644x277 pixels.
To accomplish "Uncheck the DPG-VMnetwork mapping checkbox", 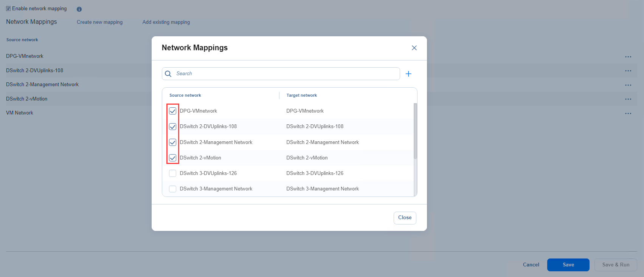I will (x=172, y=111).
